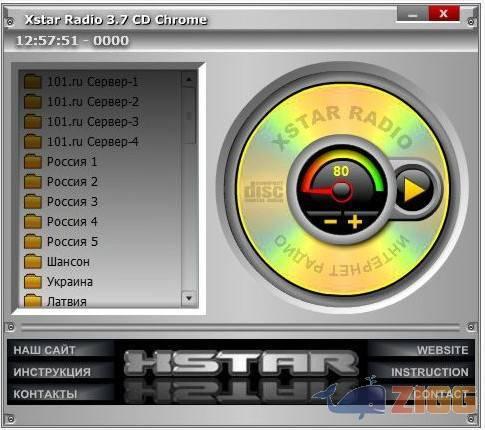Viewport: 485px width, 430px height.
Task: Open the INSTRUCTION link
Action: pyautogui.click(x=430, y=372)
